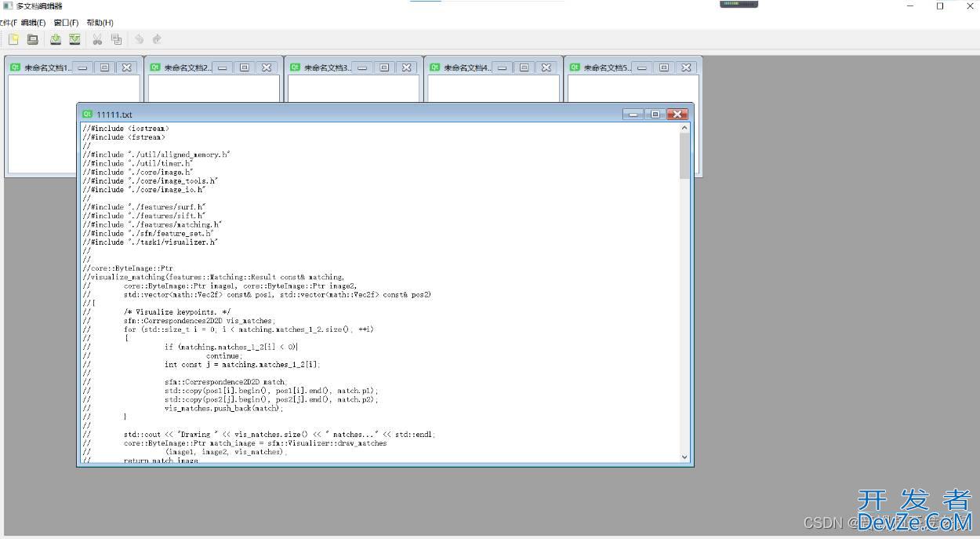Maximize the 11111.txt sub-window
Screen dimensions: 980x539
point(655,115)
